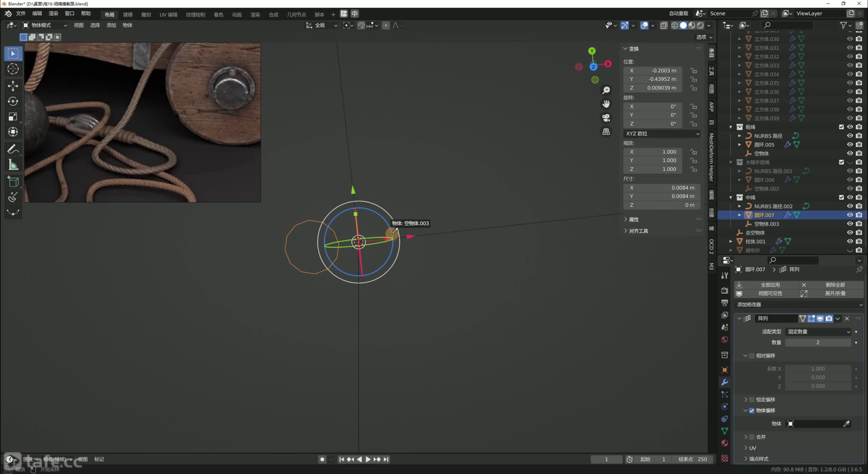Play the animation
Screen dimensions: 868x474
click(x=368, y=459)
